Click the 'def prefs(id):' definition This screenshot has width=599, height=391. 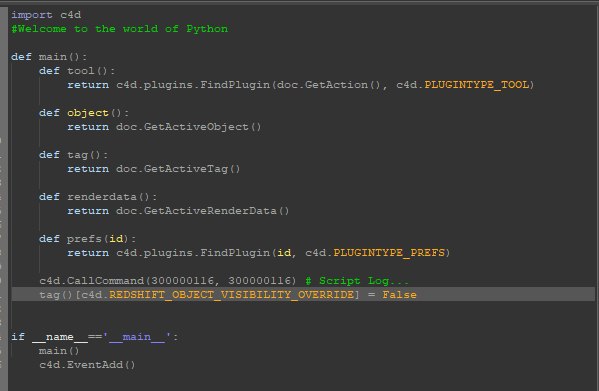(87, 239)
